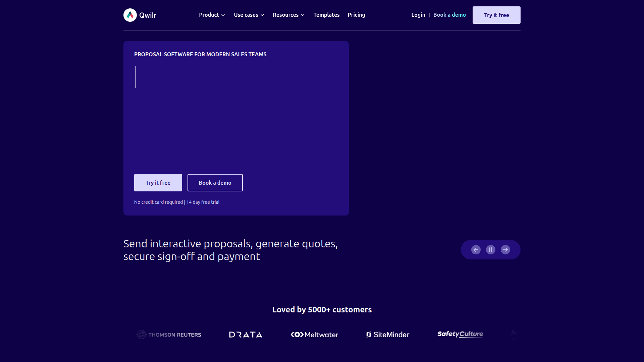
Task: Click 'Loved by 5000+ customers' heading
Action: click(322, 310)
